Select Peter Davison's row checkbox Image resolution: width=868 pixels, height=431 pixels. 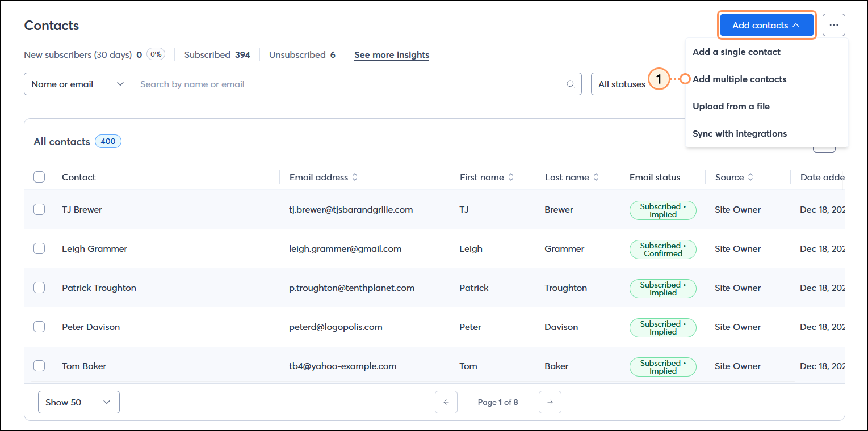(x=39, y=327)
